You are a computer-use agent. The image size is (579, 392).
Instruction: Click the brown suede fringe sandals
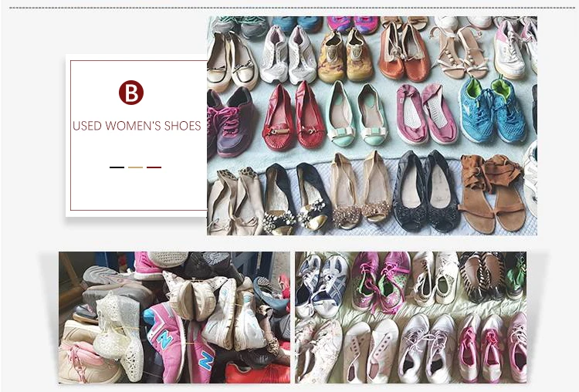point(491,193)
